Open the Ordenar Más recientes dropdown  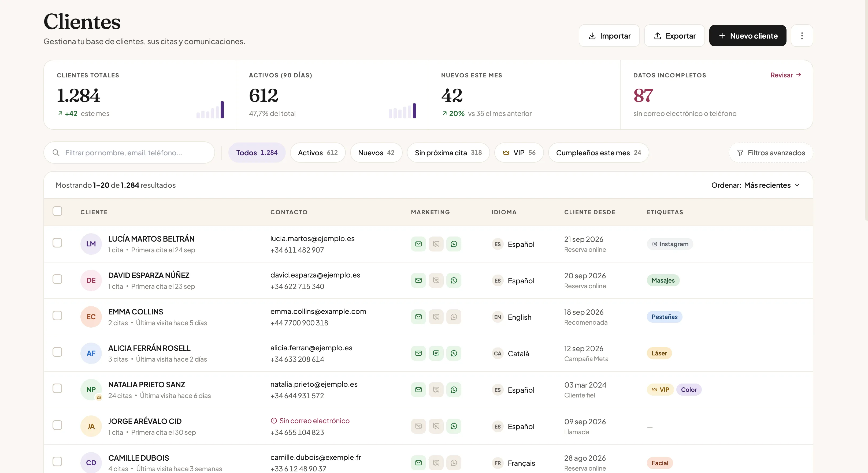[x=755, y=185]
